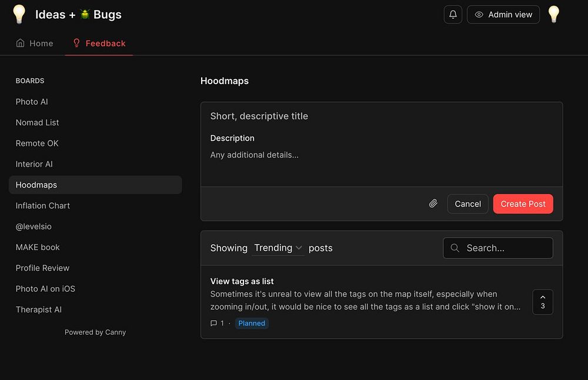Select the Nomad List board
This screenshot has width=588, height=380.
[37, 122]
